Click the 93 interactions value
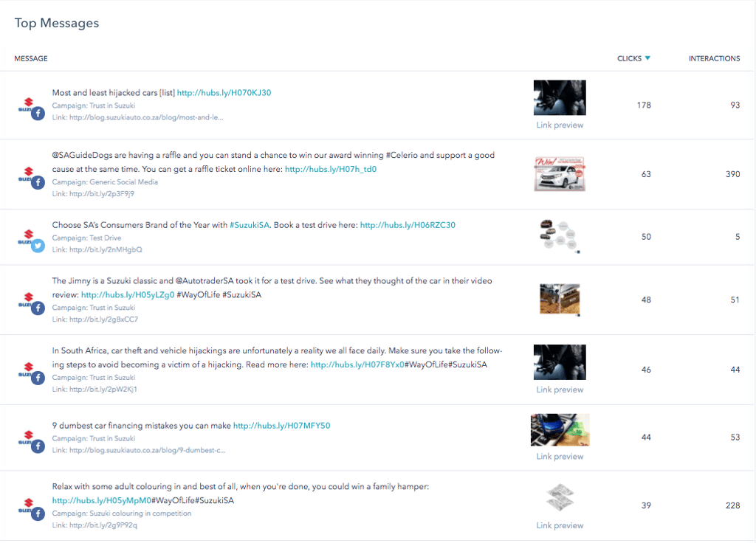This screenshot has height=543, width=756. 735,105
